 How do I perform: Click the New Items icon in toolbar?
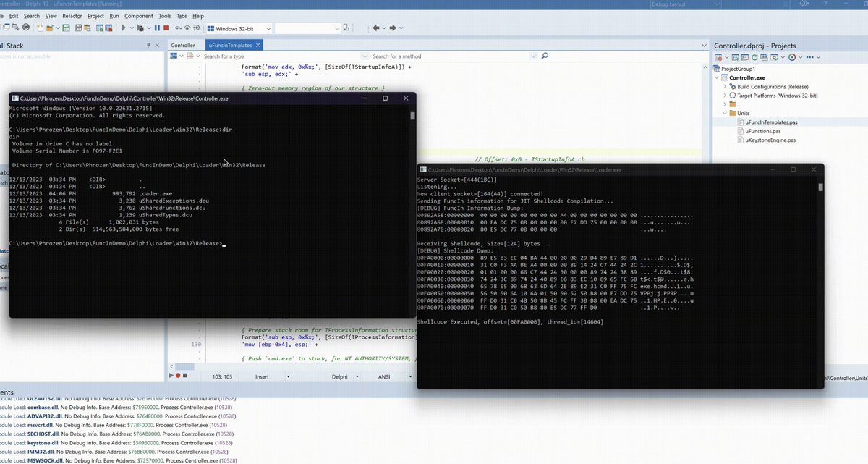point(41,28)
